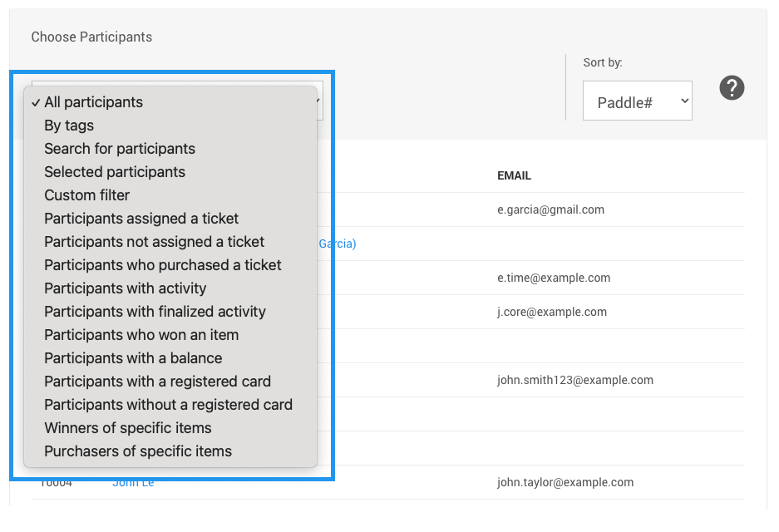Screen dimensions: 779x532
Task: Choose By tags filter option
Action: pyautogui.click(x=69, y=126)
